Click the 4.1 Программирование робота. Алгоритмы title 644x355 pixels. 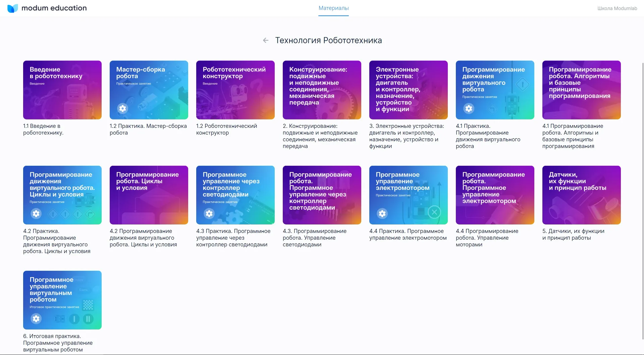click(573, 136)
